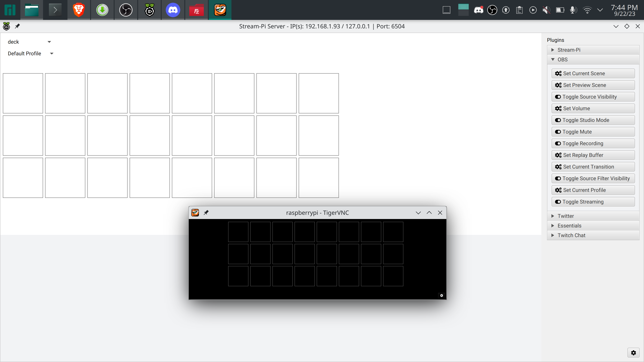
Task: Click first action box in Stream-Pi grid
Action: 23,93
